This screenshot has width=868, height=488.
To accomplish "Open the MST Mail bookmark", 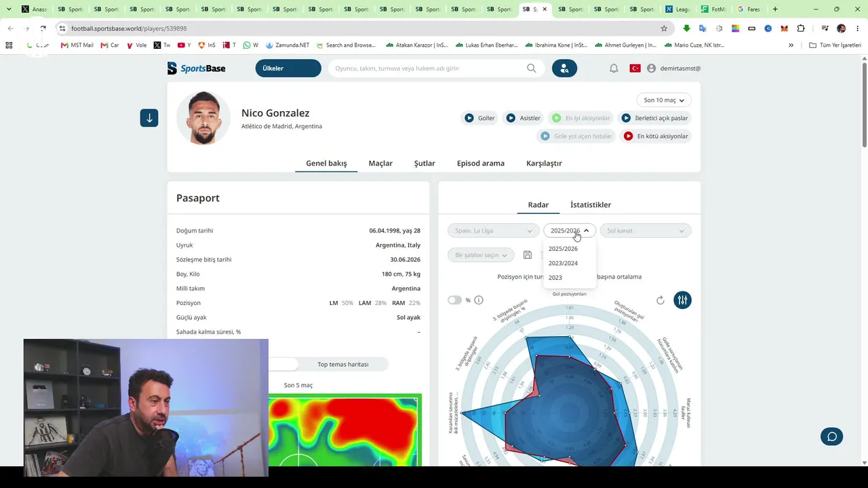I will pyautogui.click(x=77, y=45).
